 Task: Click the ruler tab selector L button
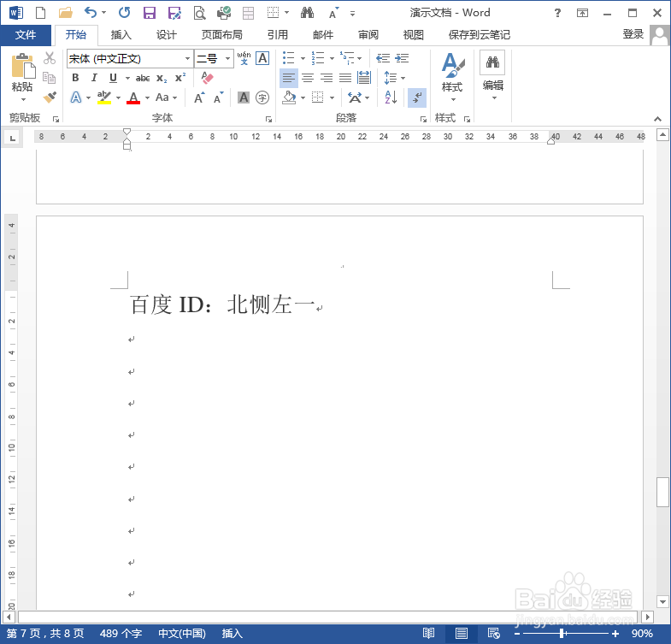pos(13,138)
